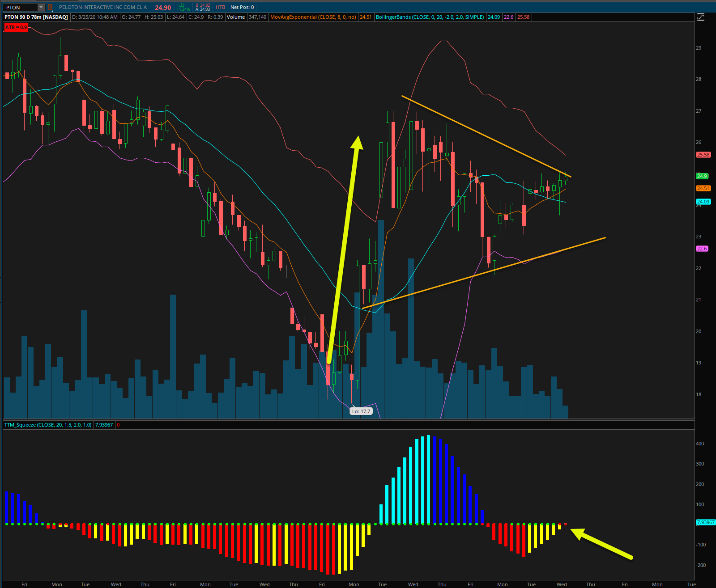Screen dimensions: 716x588
Task: Click the 25.58 upper band price bubble
Action: [x=703, y=155]
